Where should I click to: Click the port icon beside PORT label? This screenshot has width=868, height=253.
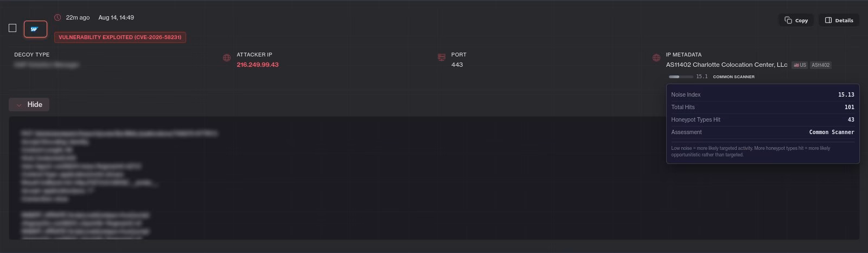(x=442, y=58)
